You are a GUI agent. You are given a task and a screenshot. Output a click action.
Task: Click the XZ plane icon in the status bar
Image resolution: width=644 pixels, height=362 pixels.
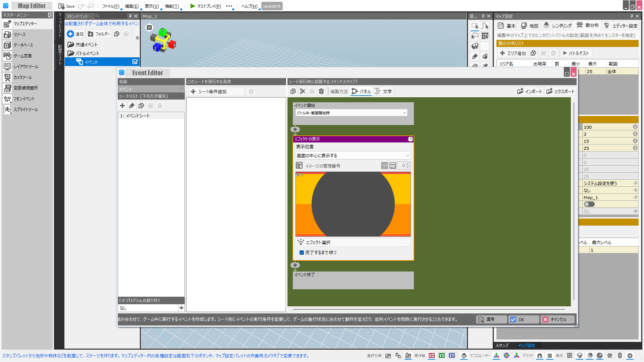tap(432, 356)
